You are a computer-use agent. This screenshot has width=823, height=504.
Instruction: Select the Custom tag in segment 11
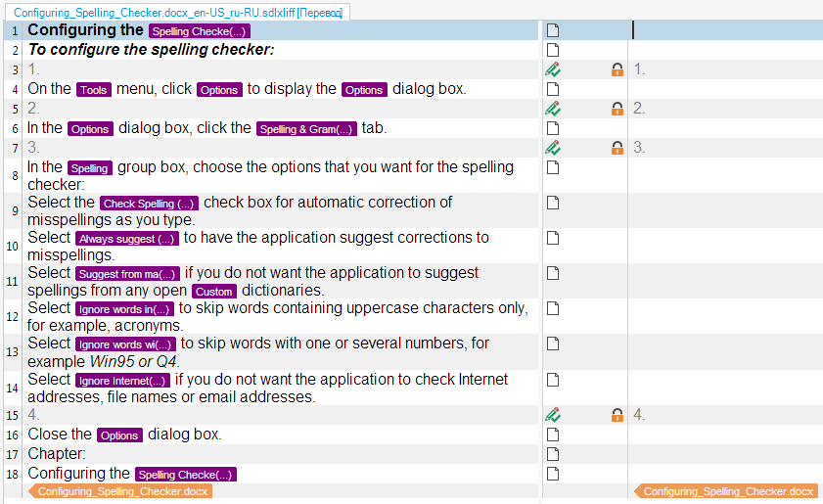click(x=214, y=292)
